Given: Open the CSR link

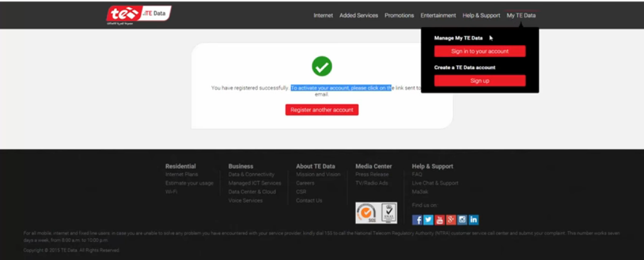Looking at the screenshot, I should tap(301, 192).
